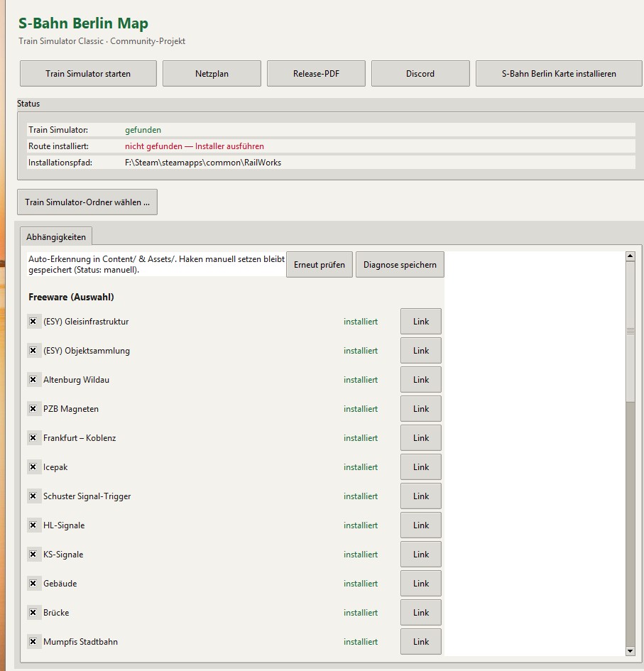Click installation path F:\Steam\steamapps\common\RailWorks

click(x=203, y=163)
